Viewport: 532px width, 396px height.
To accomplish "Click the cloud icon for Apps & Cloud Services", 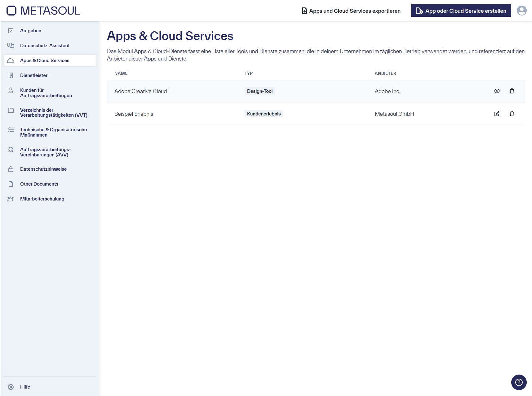I will tap(11, 60).
